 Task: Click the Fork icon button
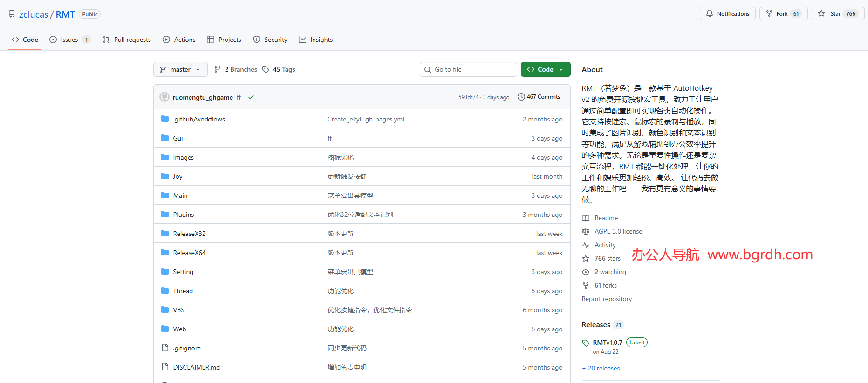(769, 13)
